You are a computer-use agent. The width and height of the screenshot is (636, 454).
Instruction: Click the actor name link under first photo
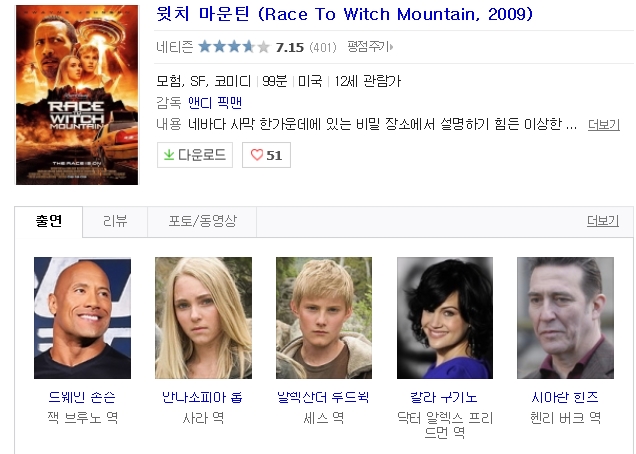coord(82,397)
